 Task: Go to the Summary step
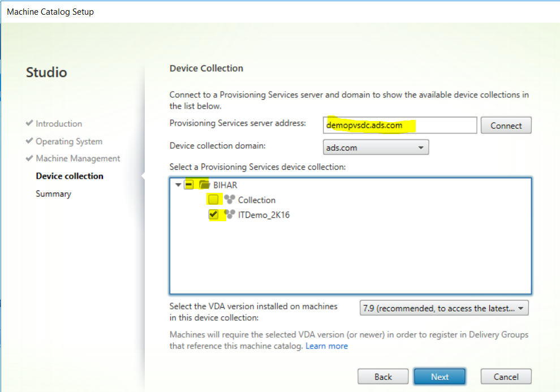tap(54, 193)
